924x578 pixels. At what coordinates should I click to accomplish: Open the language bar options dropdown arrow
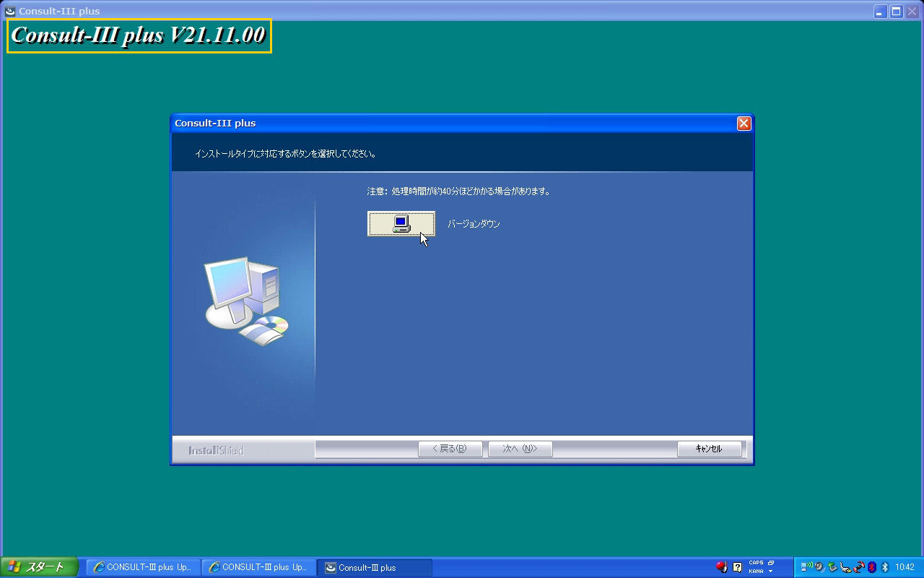[x=771, y=571]
